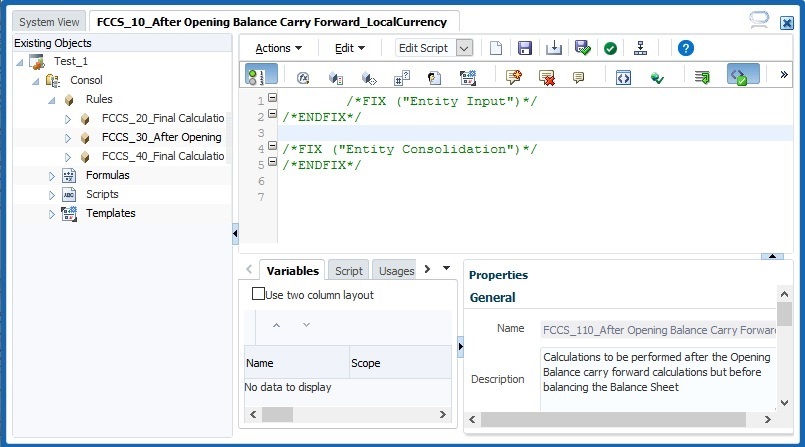
Task: Collapse code fold on line 4
Action: click(273, 146)
